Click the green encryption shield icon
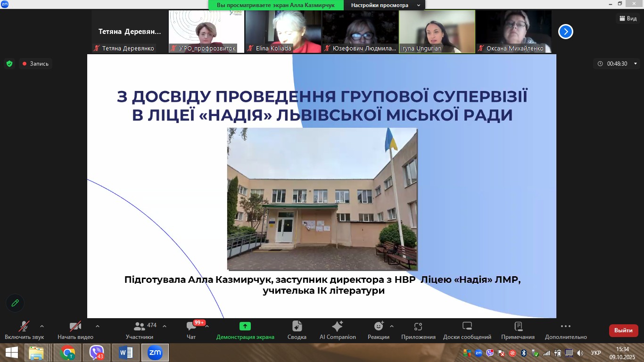This screenshot has height=362, width=644. pos(9,64)
